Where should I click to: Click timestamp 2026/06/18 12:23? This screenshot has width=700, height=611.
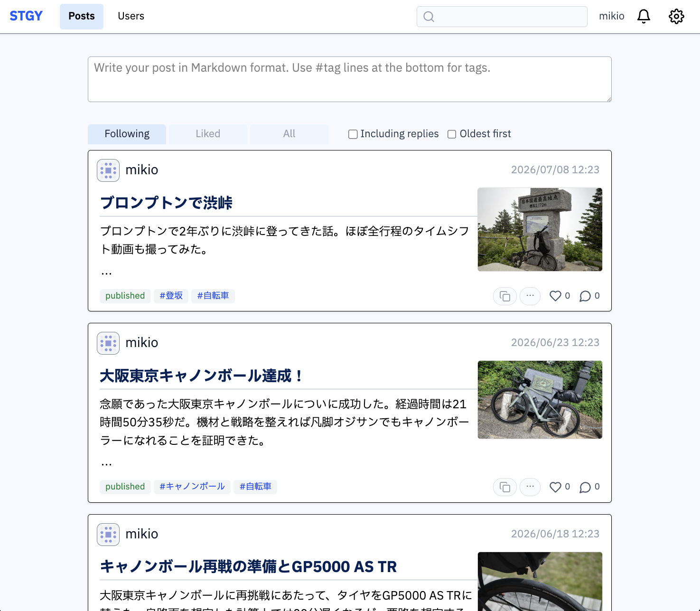(555, 534)
